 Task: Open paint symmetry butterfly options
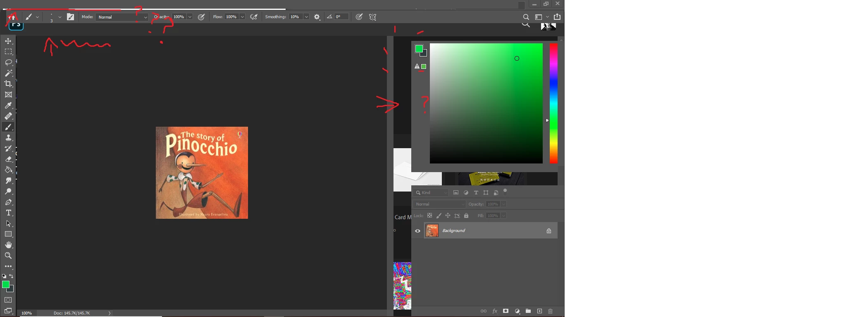tap(373, 17)
